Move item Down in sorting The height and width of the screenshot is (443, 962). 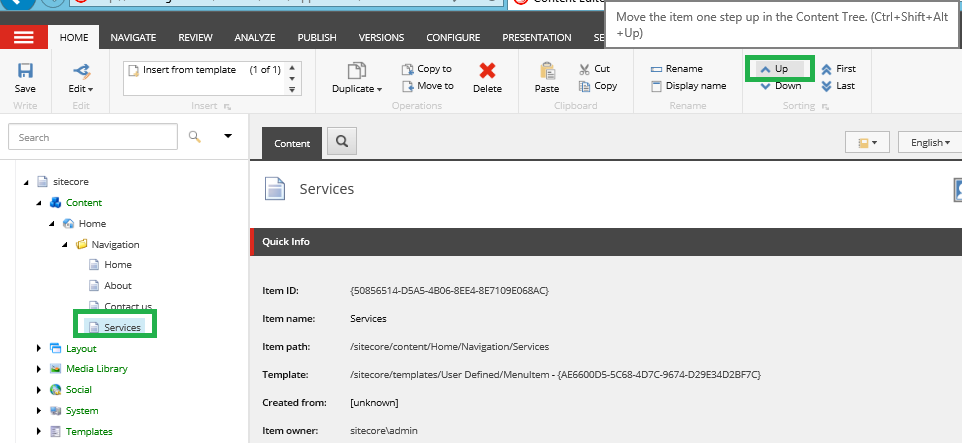(780, 86)
